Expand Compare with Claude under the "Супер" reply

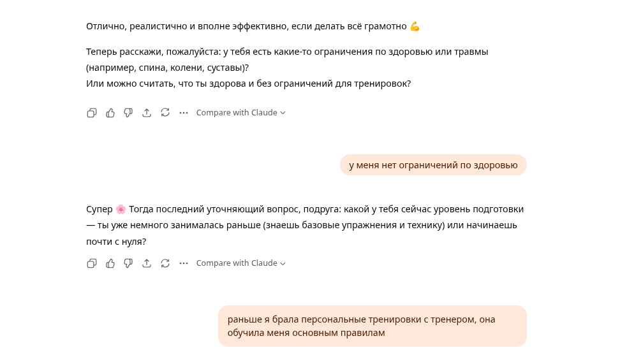coord(240,263)
